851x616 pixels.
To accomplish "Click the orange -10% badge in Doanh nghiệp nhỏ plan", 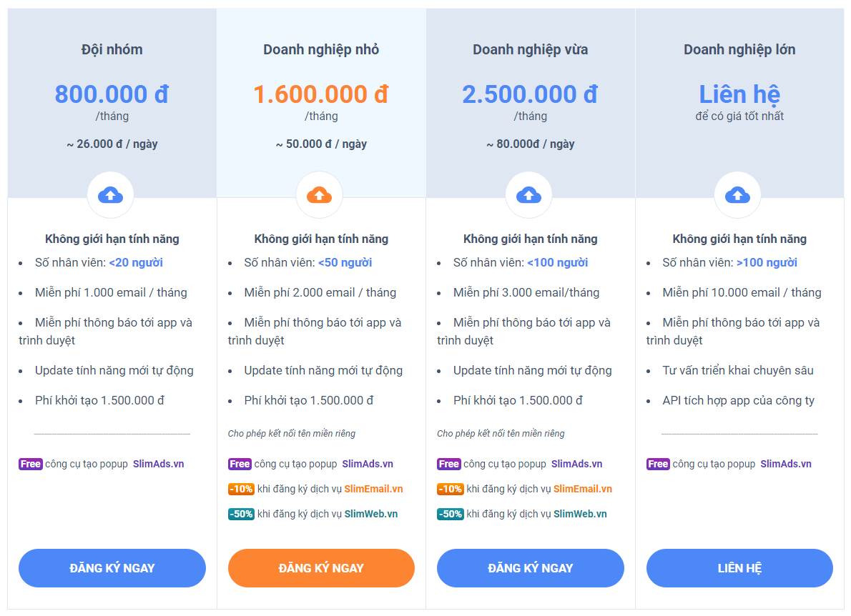I will tap(241, 489).
